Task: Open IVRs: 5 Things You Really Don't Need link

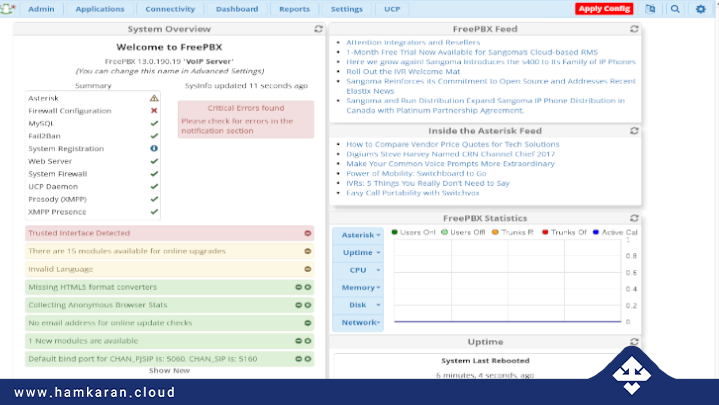Action: [428, 183]
